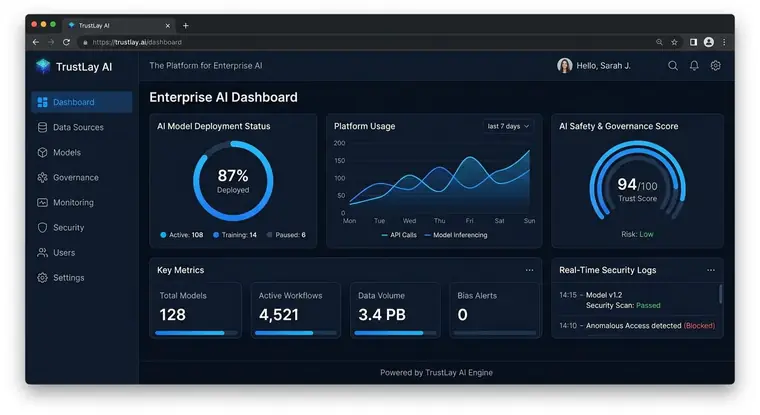Toggle Model Inferencing chart legend
This screenshot has width=760, height=415.
click(x=456, y=235)
